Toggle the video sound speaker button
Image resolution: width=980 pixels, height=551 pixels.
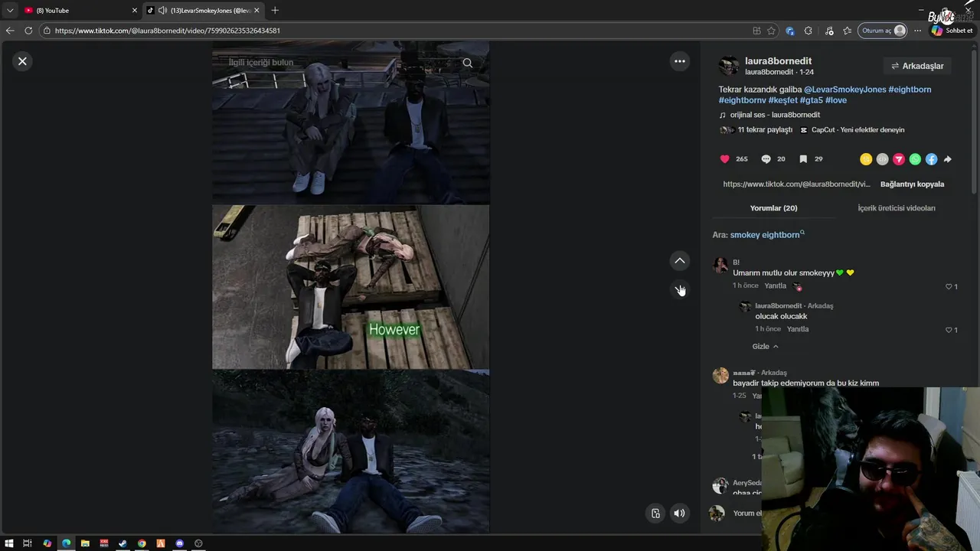pyautogui.click(x=679, y=514)
